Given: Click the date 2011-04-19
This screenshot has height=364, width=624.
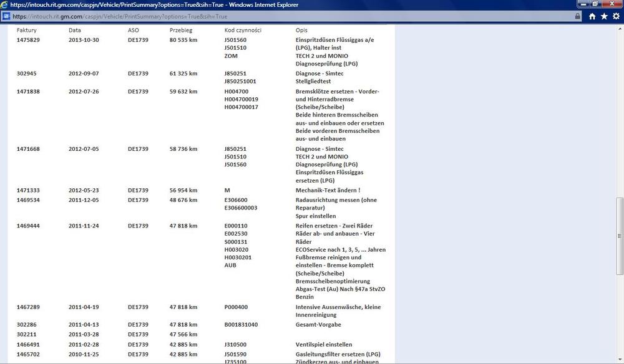Looking at the screenshot, I should pyautogui.click(x=84, y=307).
